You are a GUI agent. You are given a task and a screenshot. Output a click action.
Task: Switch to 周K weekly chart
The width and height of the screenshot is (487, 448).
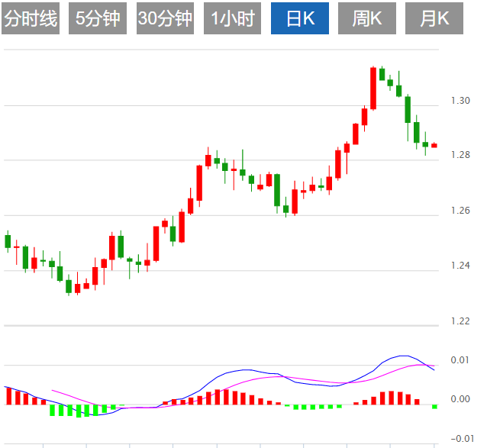click(367, 18)
